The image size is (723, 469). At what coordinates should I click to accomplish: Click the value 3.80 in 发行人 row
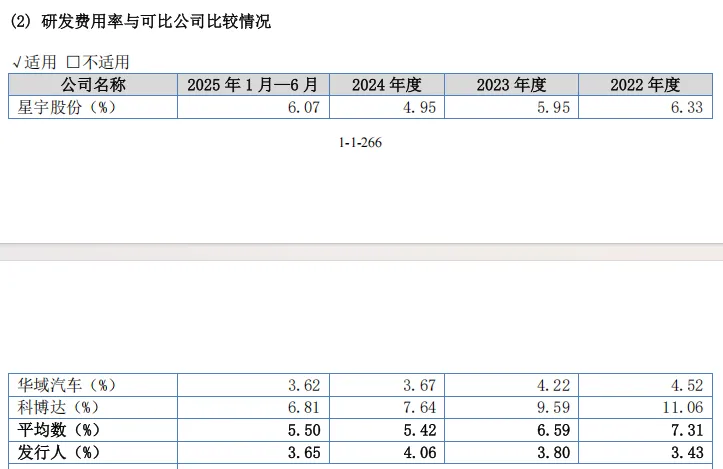pyautogui.click(x=553, y=452)
